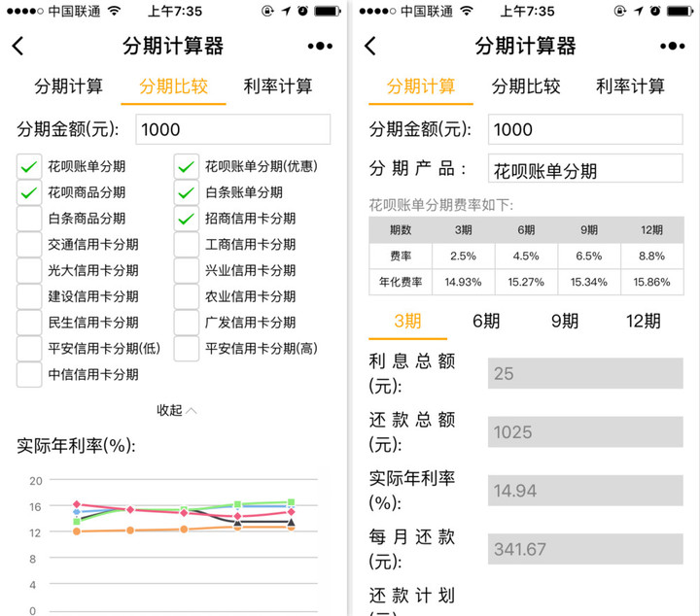Click annualized rate cell 14.93%
This screenshot has height=616, width=700.
464,282
